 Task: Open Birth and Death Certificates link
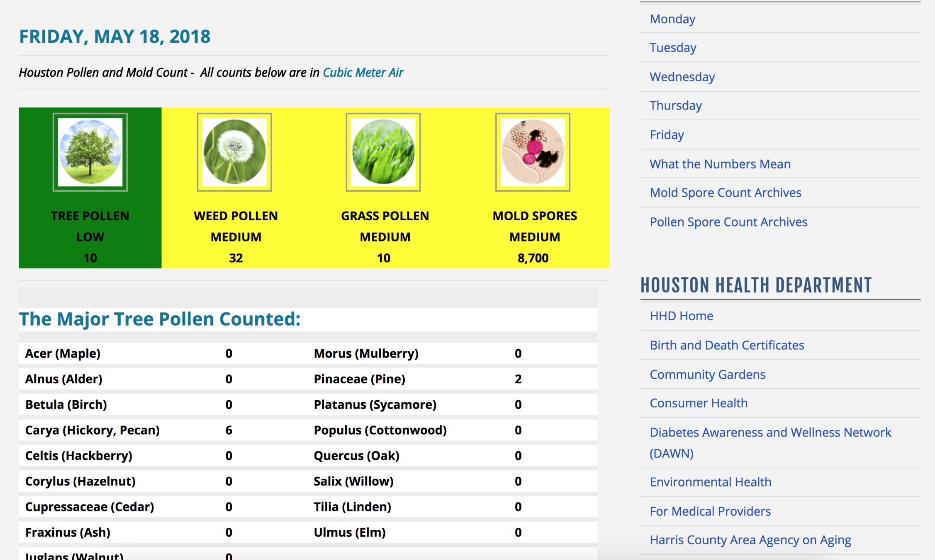click(726, 345)
